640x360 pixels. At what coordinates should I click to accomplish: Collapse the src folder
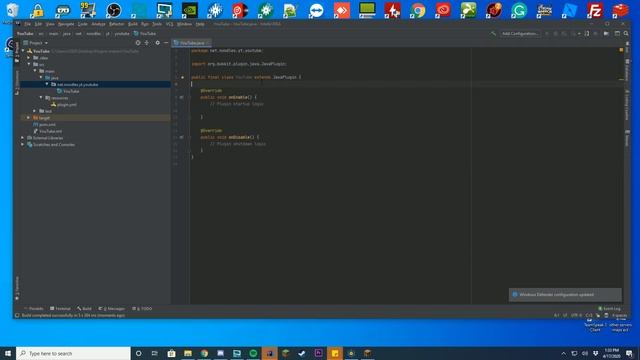pyautogui.click(x=29, y=64)
